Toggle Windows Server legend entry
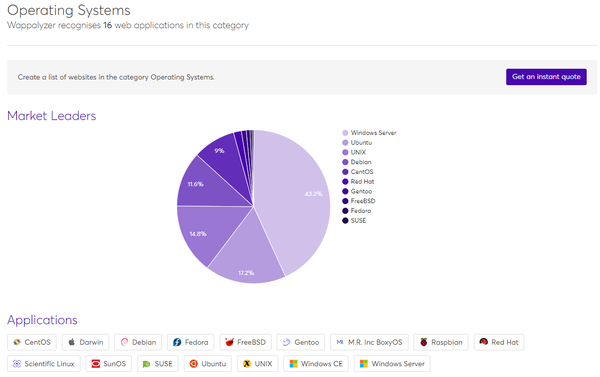 [369, 133]
